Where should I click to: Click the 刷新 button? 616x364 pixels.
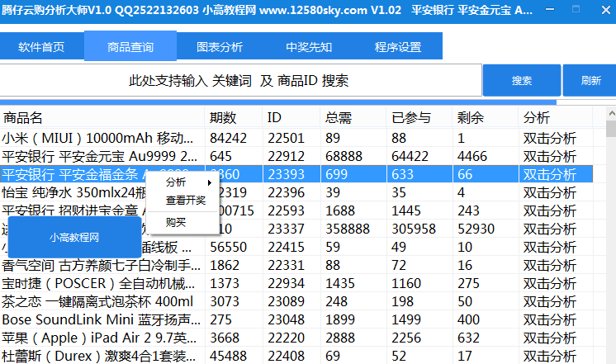[590, 81]
